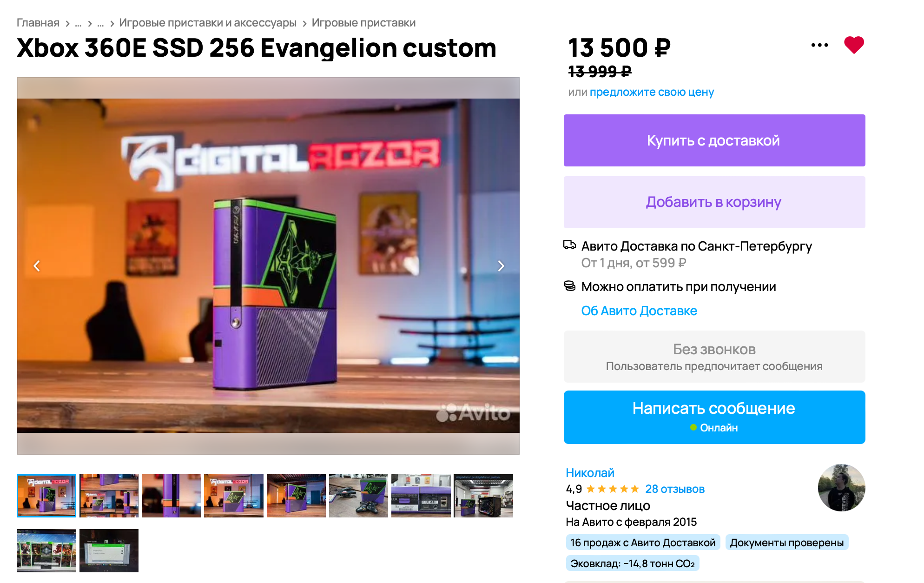Click Купить с доставкой button
924x583 pixels.
click(714, 140)
